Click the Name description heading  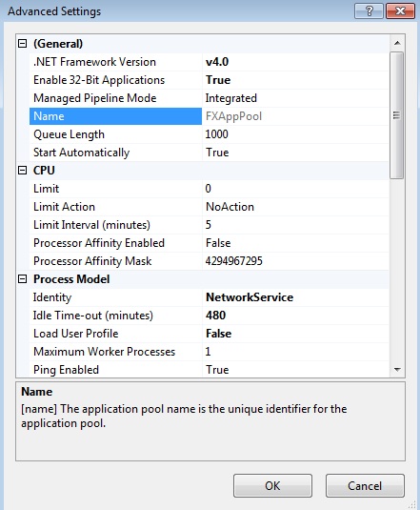point(37,392)
